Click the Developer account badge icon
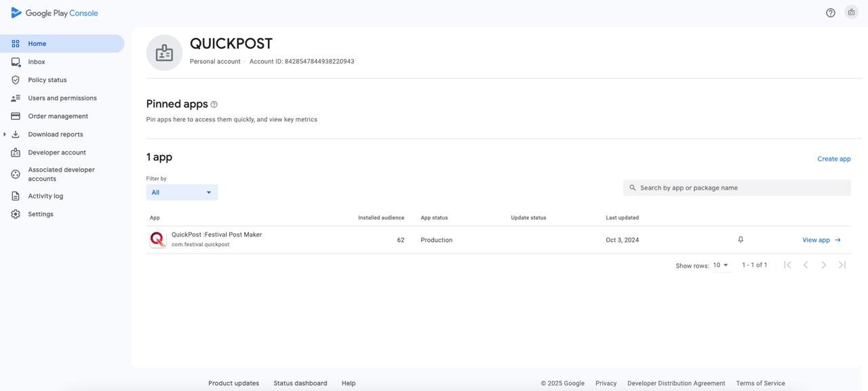The height and width of the screenshot is (391, 868). [16, 152]
